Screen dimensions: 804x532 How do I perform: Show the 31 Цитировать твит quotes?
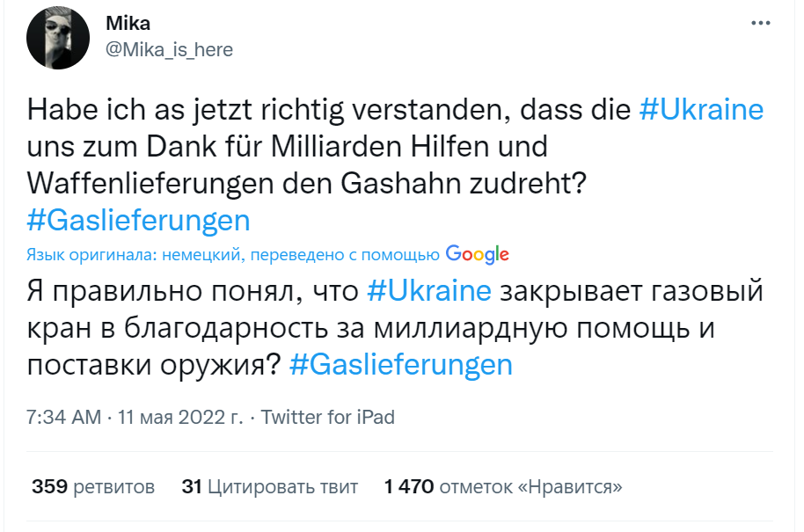click(x=269, y=486)
